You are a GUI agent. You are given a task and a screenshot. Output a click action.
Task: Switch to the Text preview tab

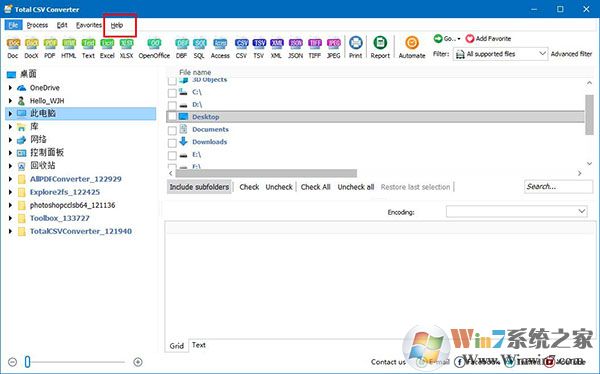coord(199,345)
